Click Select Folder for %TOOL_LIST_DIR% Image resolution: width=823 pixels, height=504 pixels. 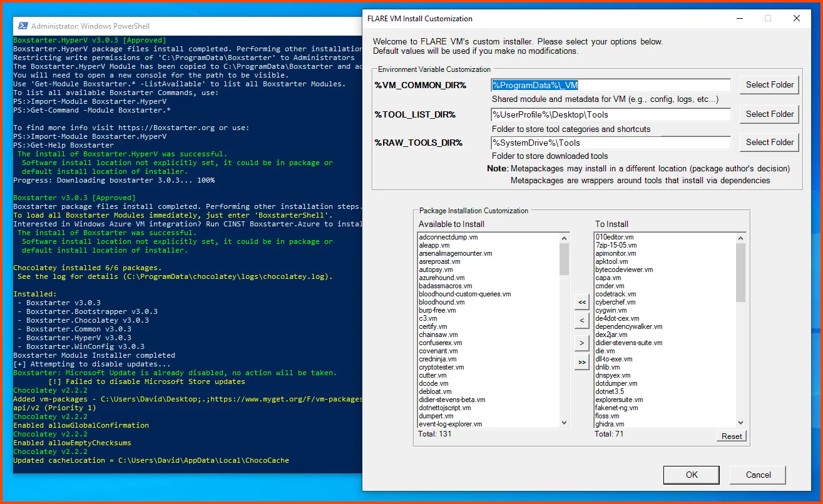(x=769, y=114)
